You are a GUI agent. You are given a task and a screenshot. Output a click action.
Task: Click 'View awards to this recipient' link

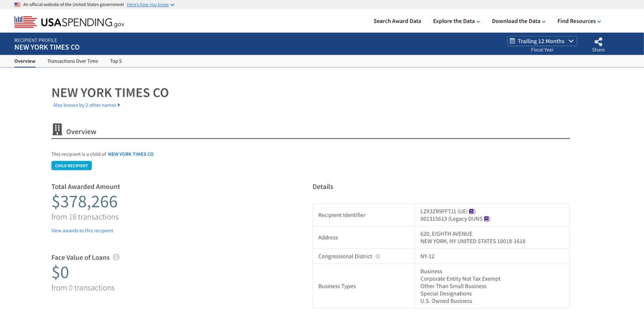tap(82, 230)
